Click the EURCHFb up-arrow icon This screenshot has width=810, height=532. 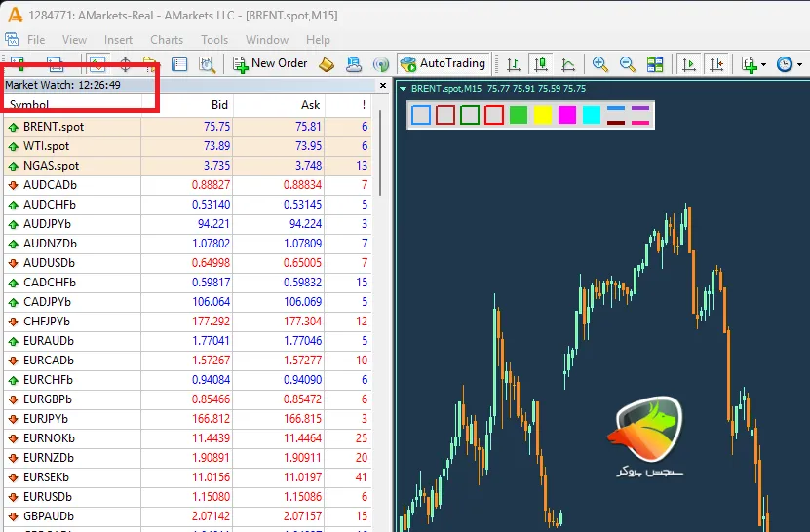pyautogui.click(x=14, y=381)
